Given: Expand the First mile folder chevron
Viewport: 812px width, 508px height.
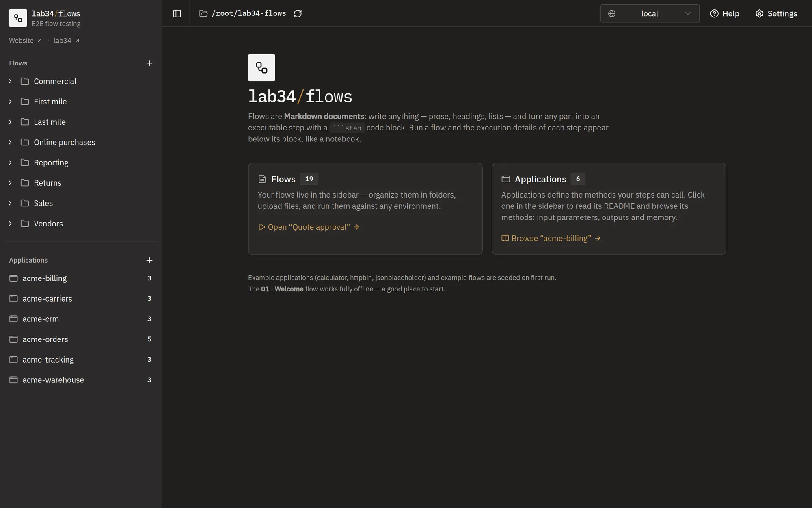Looking at the screenshot, I should click(10, 102).
